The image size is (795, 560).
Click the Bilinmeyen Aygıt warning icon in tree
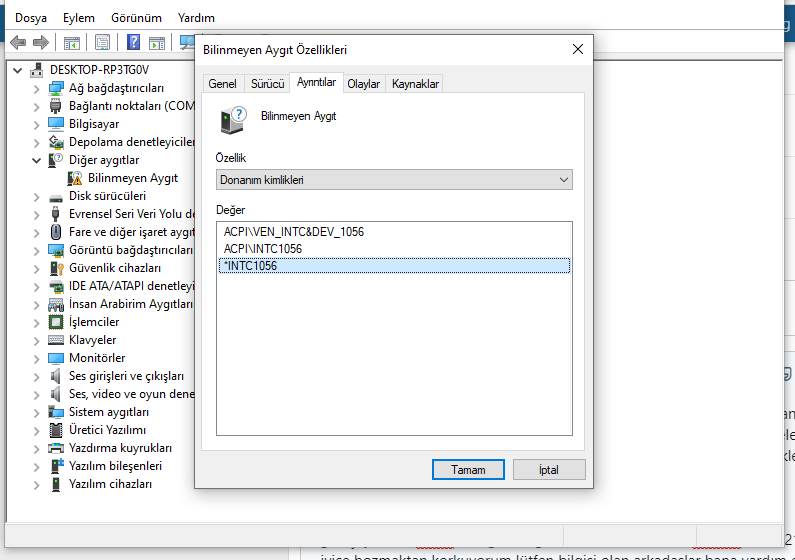pos(75,178)
